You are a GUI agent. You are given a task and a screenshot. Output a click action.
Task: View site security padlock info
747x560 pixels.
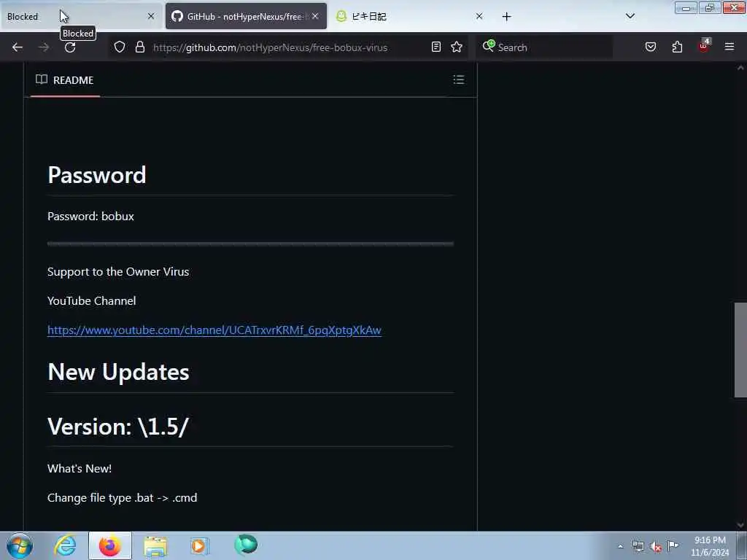pos(139,47)
